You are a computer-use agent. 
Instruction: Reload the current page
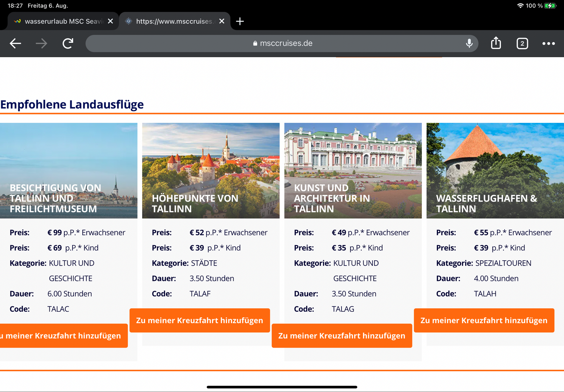tap(68, 43)
